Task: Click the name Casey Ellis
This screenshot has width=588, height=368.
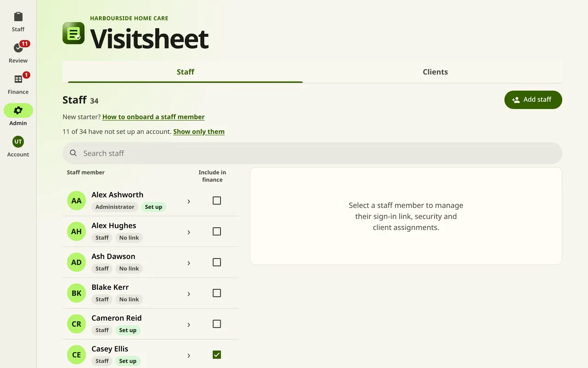Action: pyautogui.click(x=110, y=349)
